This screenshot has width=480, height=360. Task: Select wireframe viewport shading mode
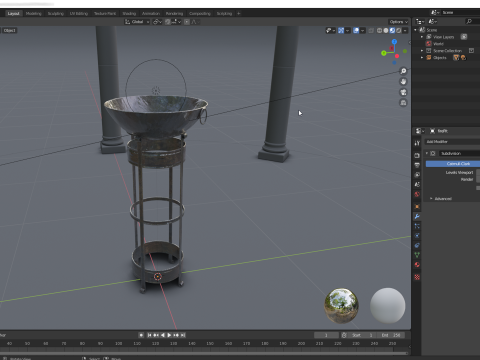[379, 30]
